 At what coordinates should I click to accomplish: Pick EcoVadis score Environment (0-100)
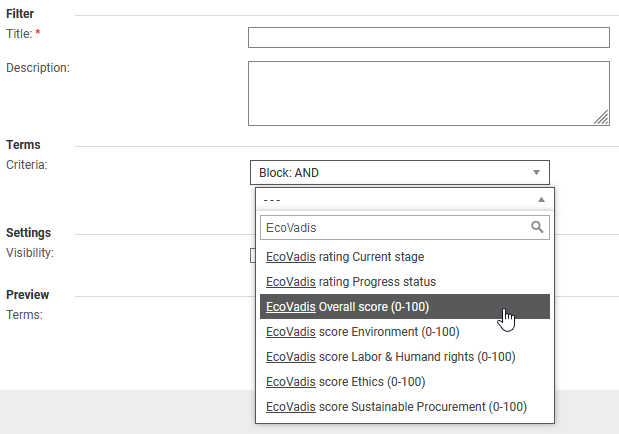click(363, 332)
